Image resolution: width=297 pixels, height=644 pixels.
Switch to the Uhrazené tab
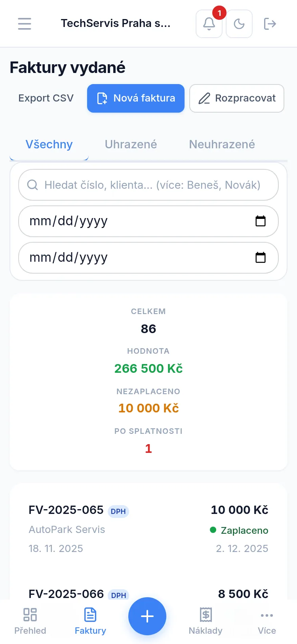click(x=131, y=144)
